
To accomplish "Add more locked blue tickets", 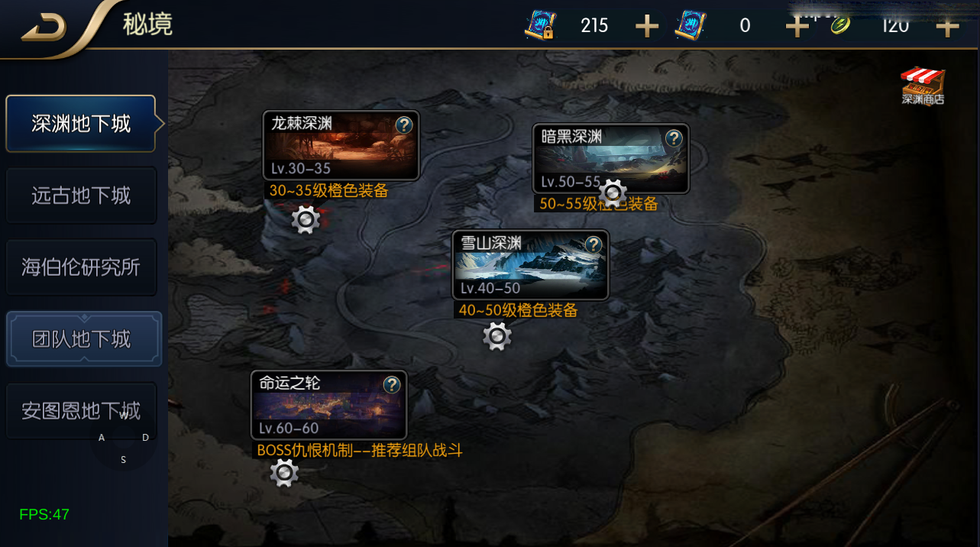I will 647,26.
